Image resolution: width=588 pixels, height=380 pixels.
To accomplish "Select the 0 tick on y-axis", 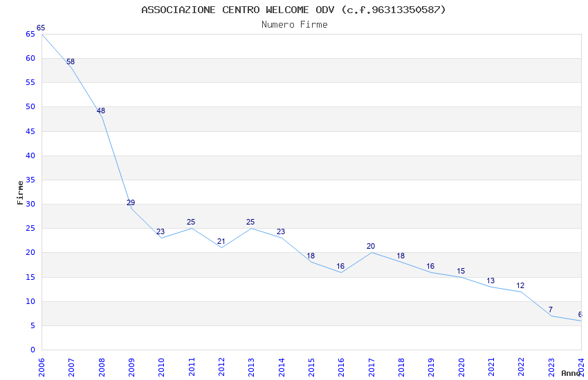I will 33,350.
